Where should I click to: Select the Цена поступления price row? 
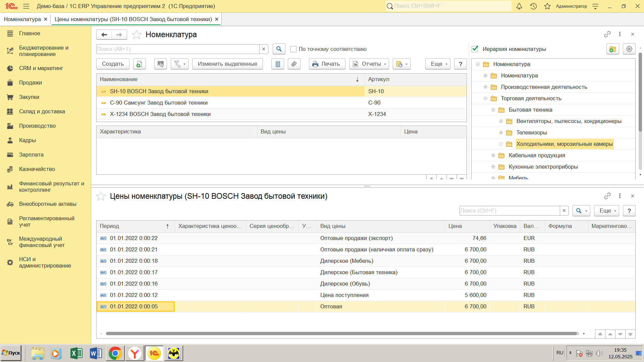366,295
